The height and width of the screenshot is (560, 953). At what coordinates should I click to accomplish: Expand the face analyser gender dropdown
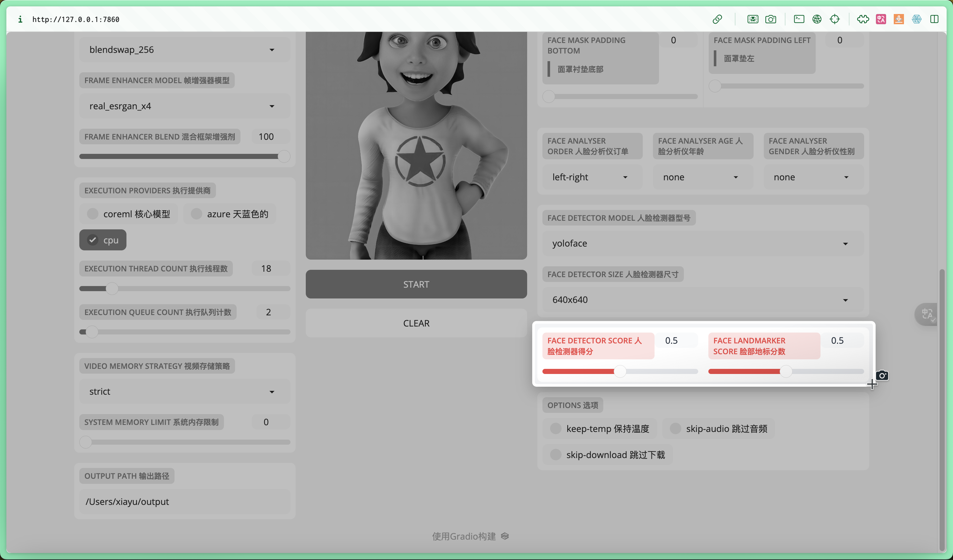pyautogui.click(x=813, y=177)
